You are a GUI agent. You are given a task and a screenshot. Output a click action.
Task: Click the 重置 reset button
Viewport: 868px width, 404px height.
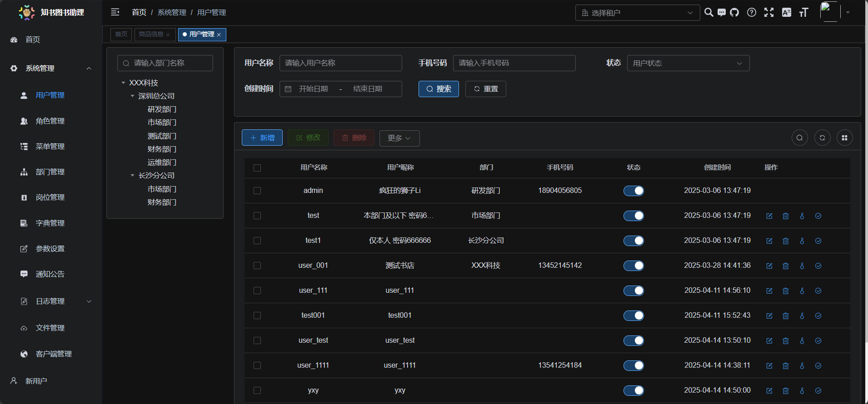485,89
